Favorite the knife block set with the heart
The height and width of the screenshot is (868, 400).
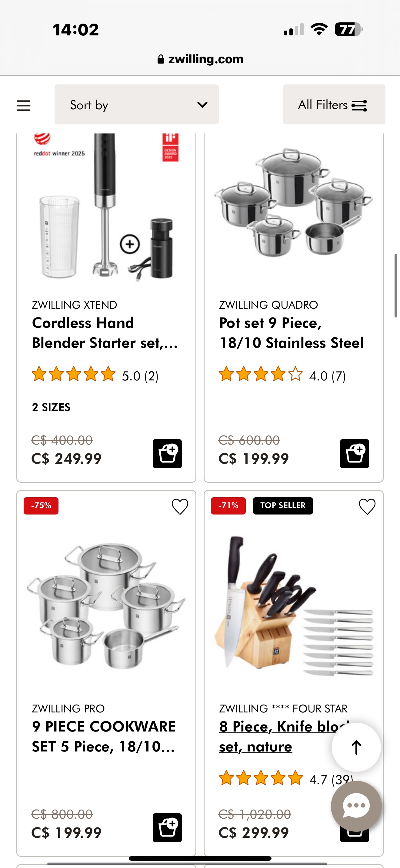[x=367, y=506]
